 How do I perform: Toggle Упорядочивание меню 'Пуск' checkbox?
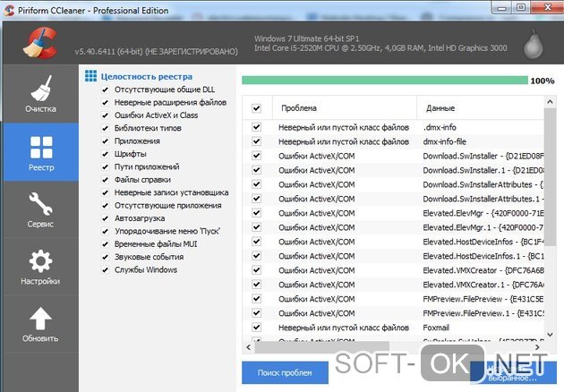tap(105, 231)
